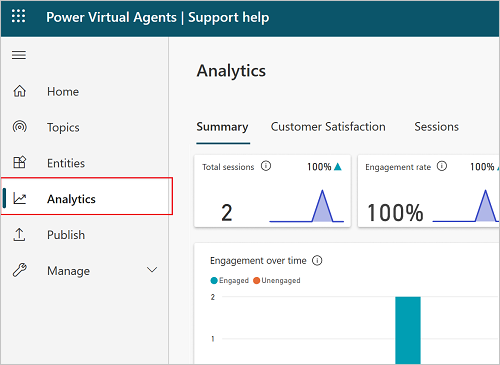Open Manage in the sidebar
The width and height of the screenshot is (500, 365).
pos(85,270)
